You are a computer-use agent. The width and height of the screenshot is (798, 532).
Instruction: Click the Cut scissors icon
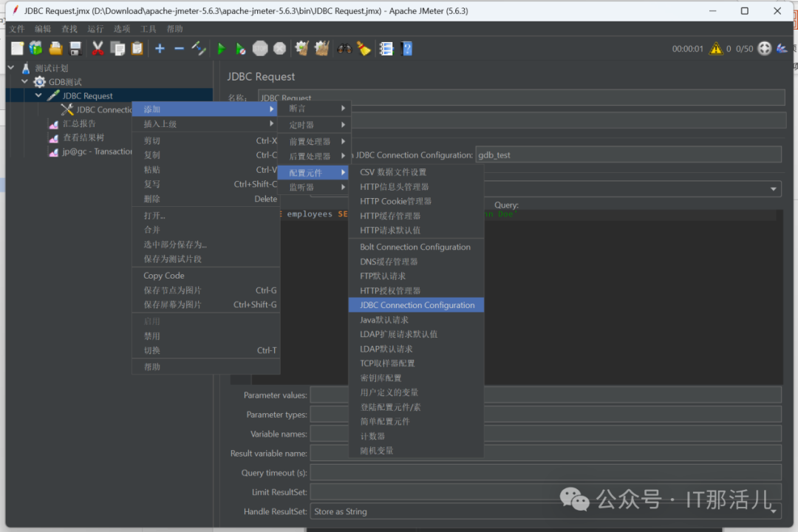[x=98, y=48]
